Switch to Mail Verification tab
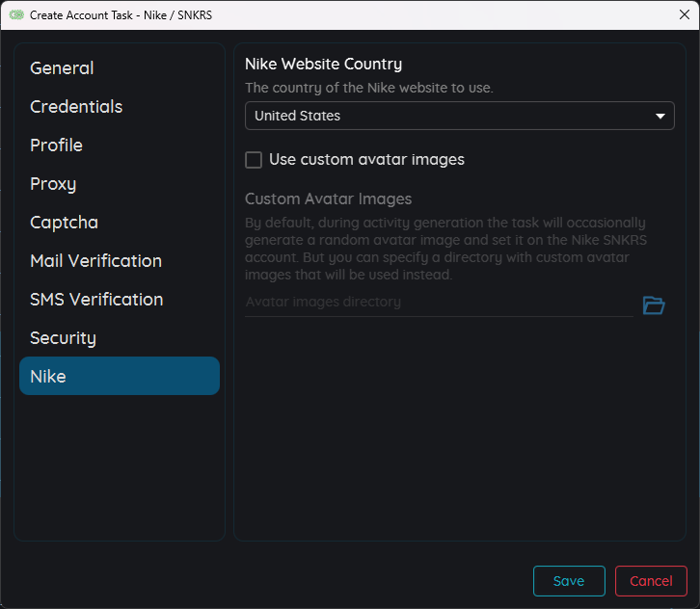700x609 pixels. [x=95, y=261]
